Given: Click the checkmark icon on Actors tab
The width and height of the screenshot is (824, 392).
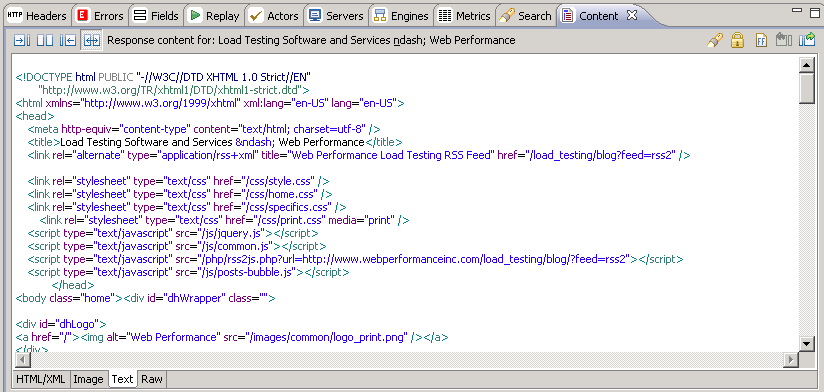Looking at the screenshot, I should (x=256, y=16).
